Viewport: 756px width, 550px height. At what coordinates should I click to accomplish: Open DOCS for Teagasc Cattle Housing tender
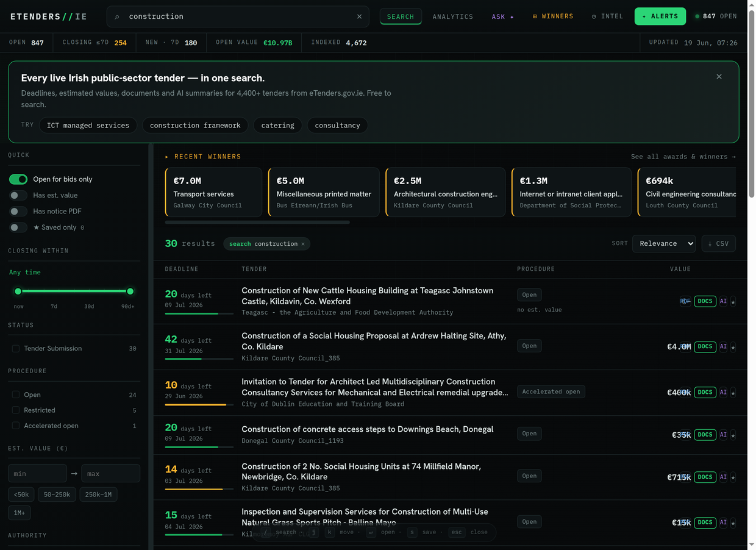pyautogui.click(x=705, y=301)
